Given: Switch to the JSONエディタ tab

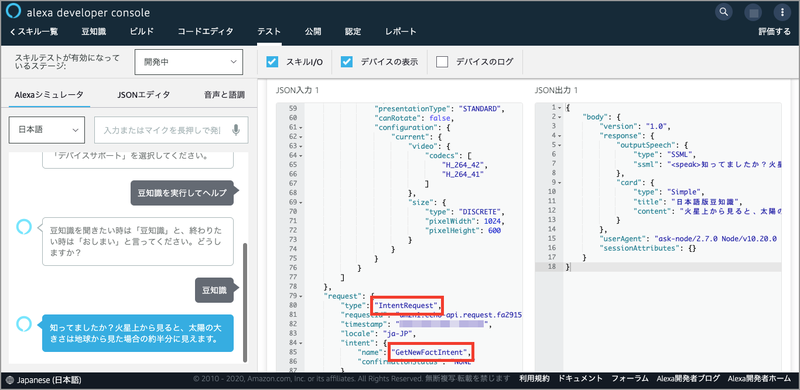Looking at the screenshot, I should tap(144, 94).
